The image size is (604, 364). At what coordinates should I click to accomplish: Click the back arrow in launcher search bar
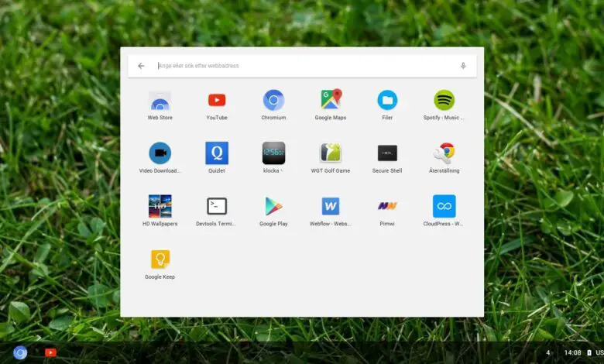point(141,66)
